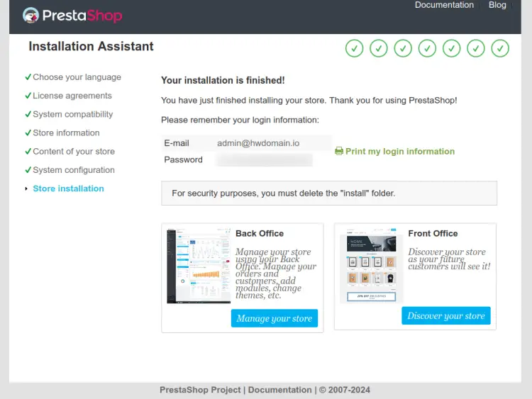Viewport: 532px width, 399px height.
Task: Select the Store information step
Action: pos(66,133)
